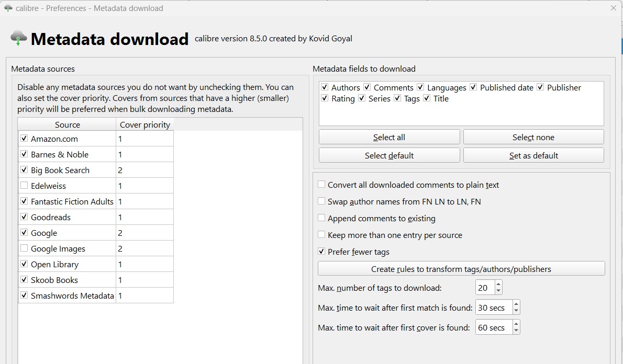623x364 pixels.
Task: Select Google source cover priority cell
Action: 145,233
